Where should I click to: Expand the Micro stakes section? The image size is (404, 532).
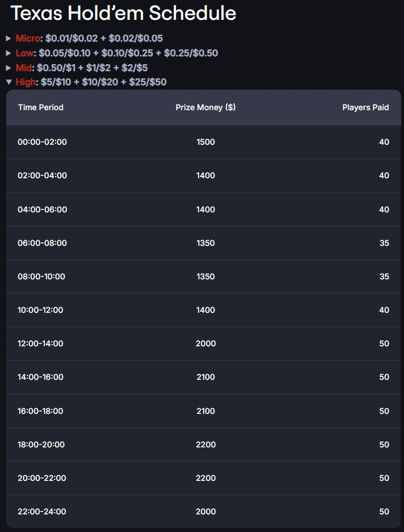click(x=85, y=39)
